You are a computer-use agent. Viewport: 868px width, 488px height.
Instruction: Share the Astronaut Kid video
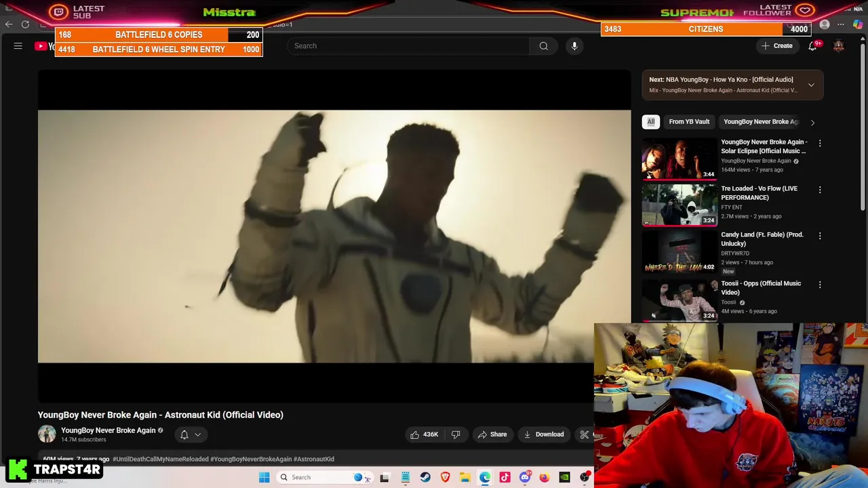(x=492, y=434)
